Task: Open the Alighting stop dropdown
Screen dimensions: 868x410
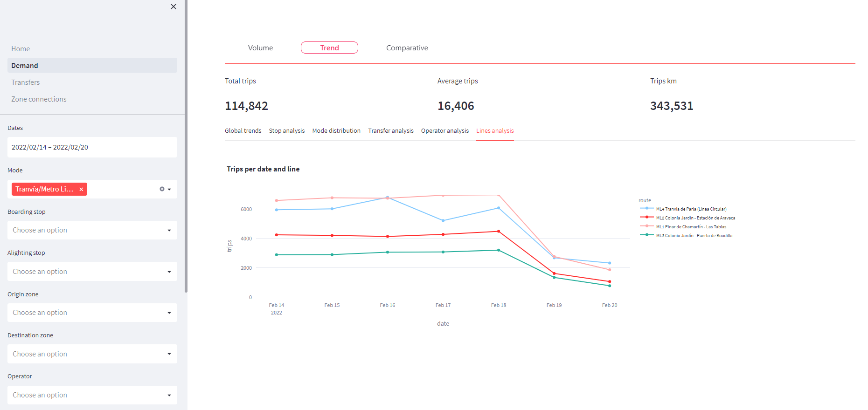Action: 92,272
